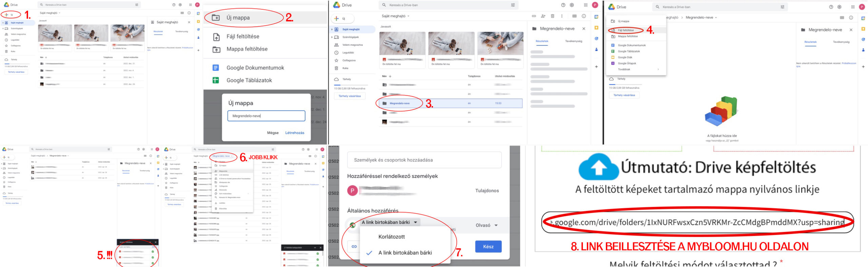Screen dimensions: 868x267
Task: Click the yellow Google Diák icon
Action: coord(613,57)
